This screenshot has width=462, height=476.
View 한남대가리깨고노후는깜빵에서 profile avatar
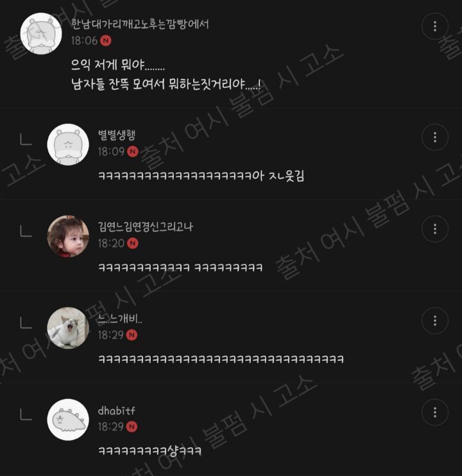pyautogui.click(x=41, y=34)
